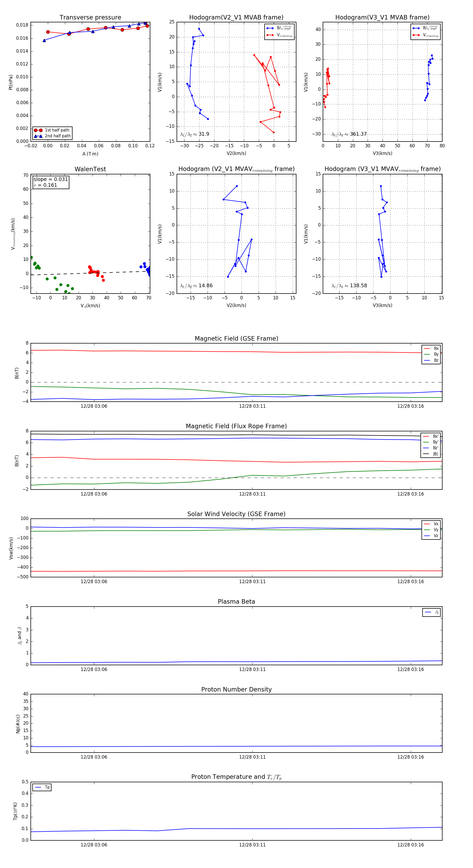Click the "Transverse pressure" plot title

coord(90,18)
